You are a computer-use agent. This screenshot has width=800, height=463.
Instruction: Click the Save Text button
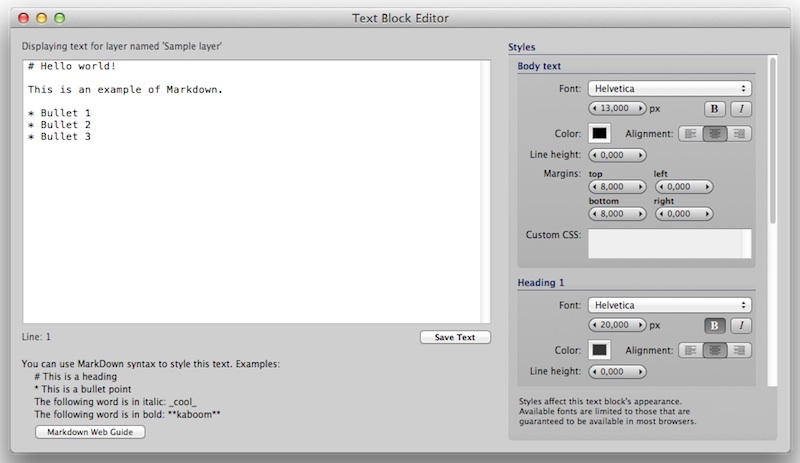click(x=455, y=337)
